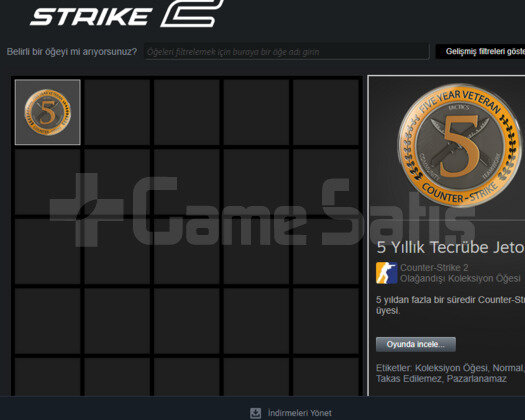Click the Counter-Strike 2 game name text

coord(434,268)
